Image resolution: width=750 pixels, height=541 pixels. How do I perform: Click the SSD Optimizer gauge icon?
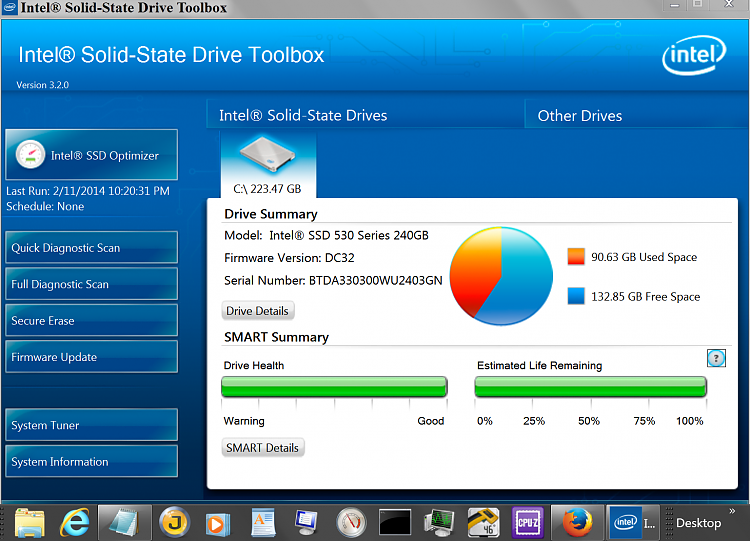tap(30, 155)
